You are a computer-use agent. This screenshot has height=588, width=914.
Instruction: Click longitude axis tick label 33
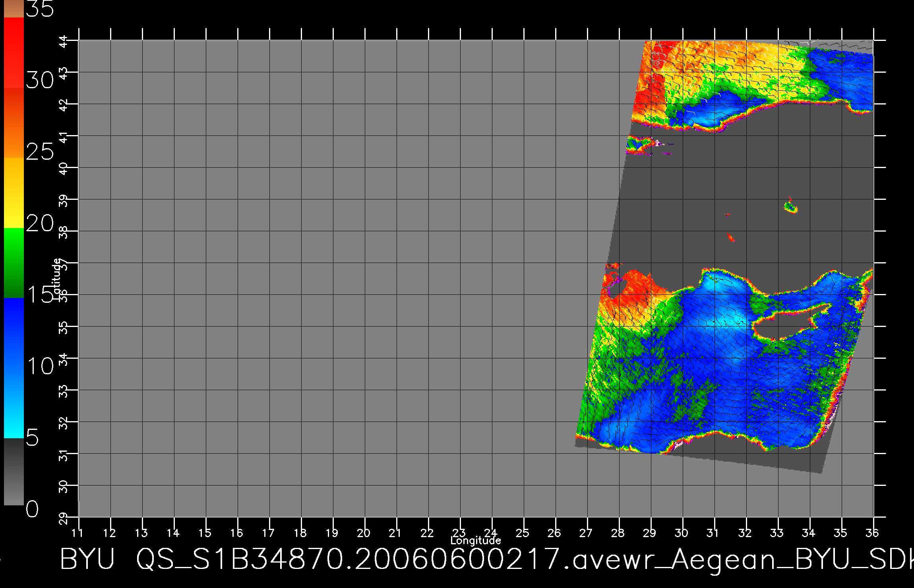(777, 532)
